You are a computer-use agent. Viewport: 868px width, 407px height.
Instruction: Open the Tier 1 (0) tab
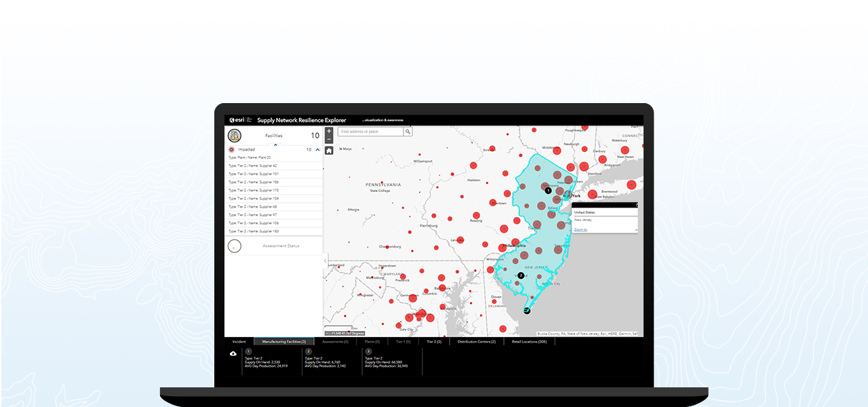[403, 342]
